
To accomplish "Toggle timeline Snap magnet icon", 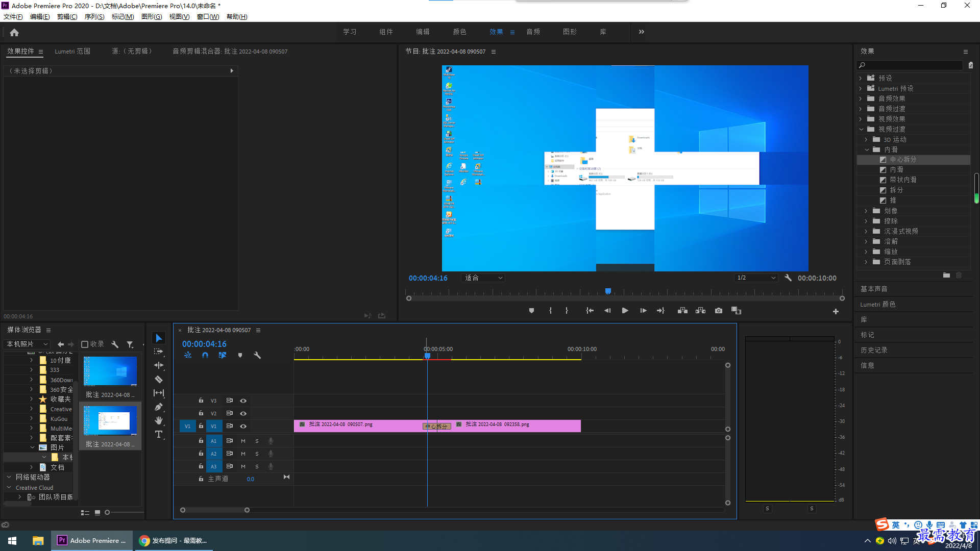I will [x=205, y=355].
